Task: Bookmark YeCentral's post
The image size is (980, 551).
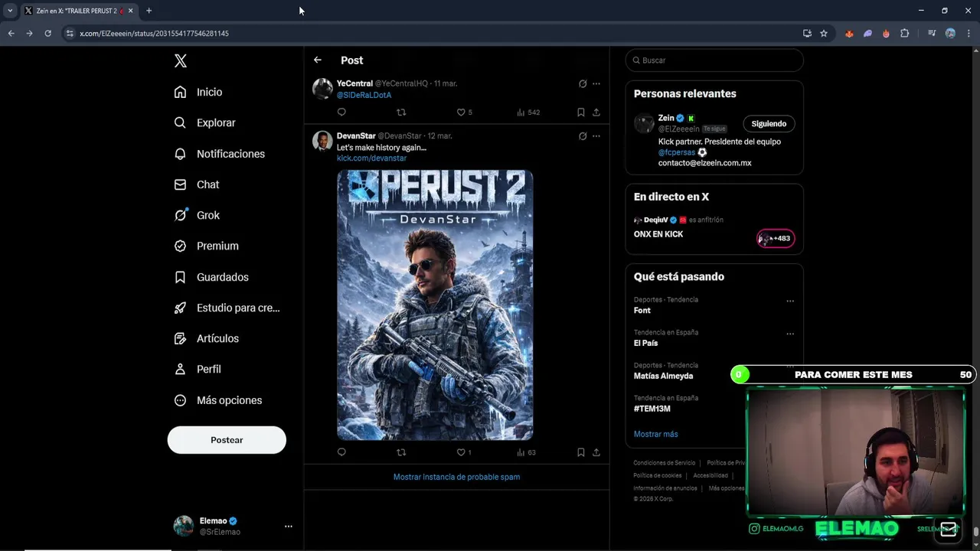Action: (x=581, y=112)
